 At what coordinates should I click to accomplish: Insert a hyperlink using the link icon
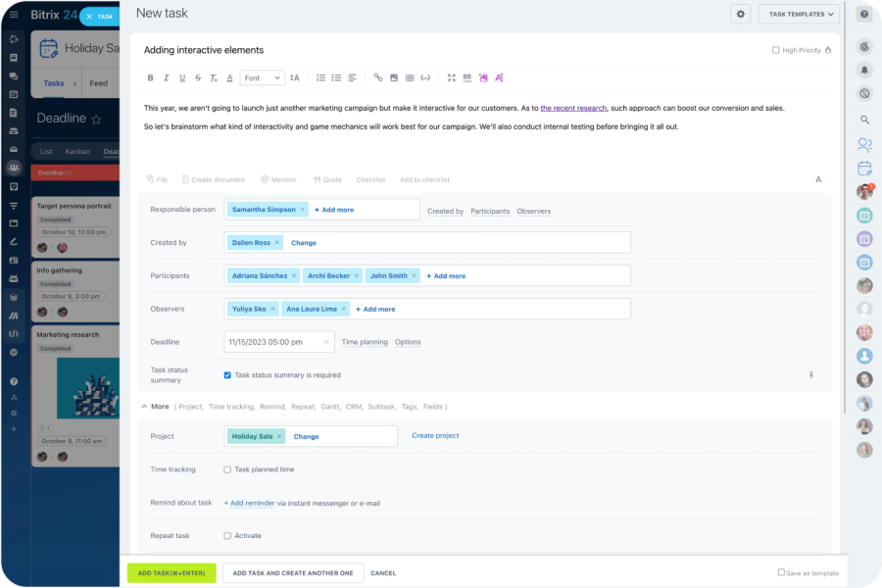click(378, 77)
